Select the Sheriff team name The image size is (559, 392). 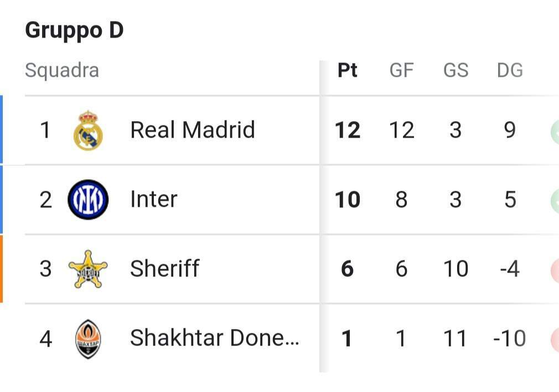[x=164, y=269]
